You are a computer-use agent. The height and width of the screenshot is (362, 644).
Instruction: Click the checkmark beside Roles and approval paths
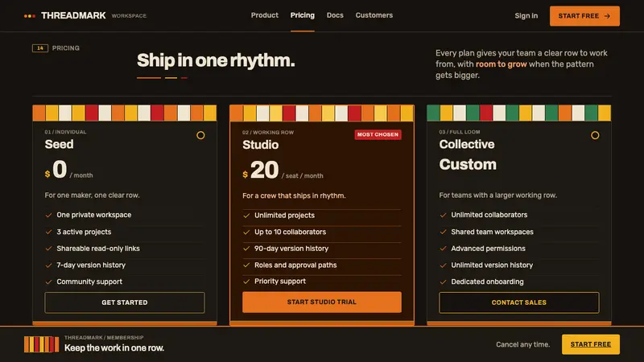pyautogui.click(x=246, y=265)
